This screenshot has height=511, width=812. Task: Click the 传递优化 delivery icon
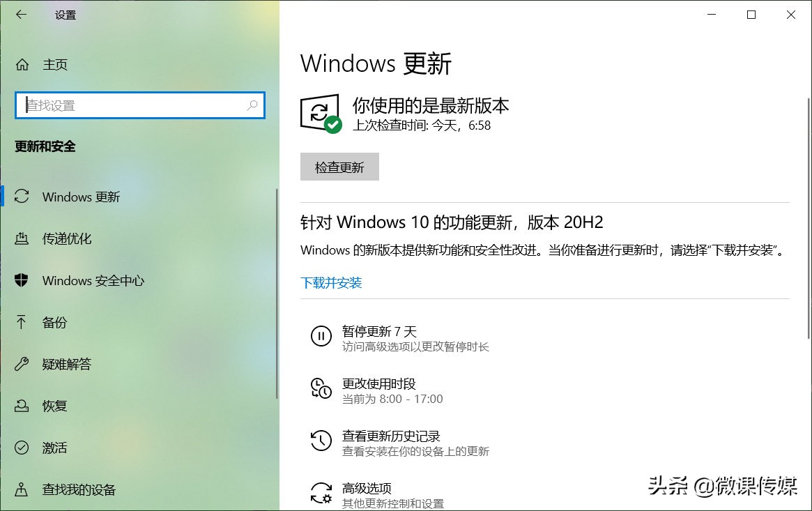click(22, 238)
